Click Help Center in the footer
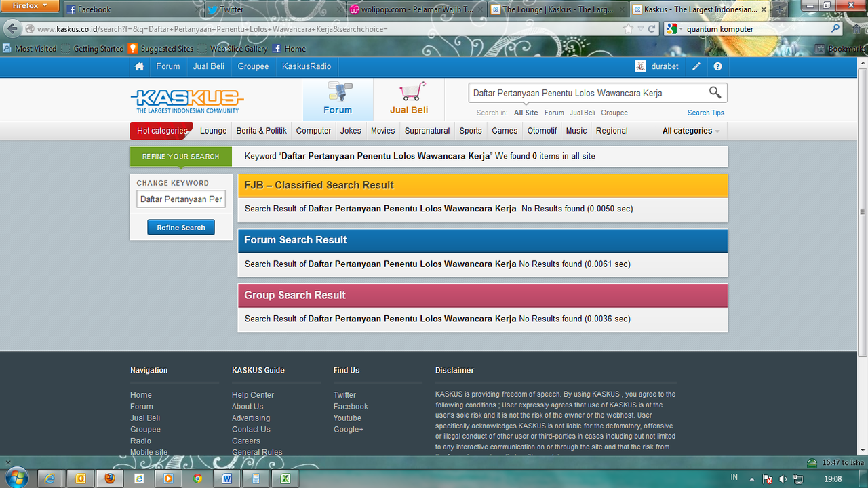The width and height of the screenshot is (868, 488). (x=253, y=395)
